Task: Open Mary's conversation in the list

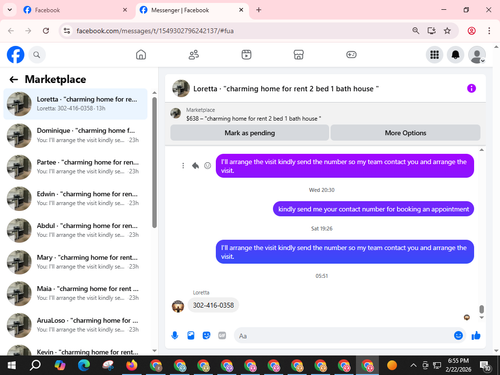Action: coord(76,262)
